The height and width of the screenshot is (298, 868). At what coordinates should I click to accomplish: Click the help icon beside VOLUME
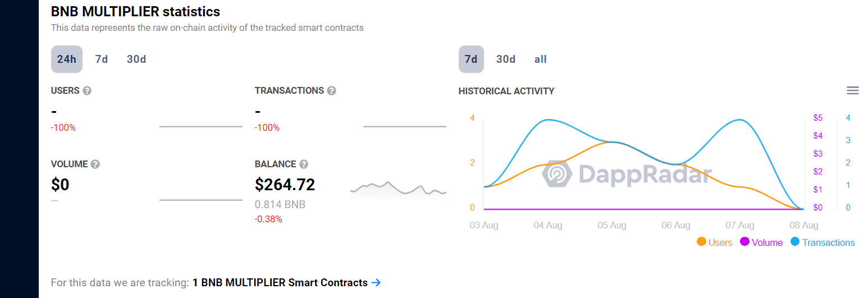coord(95,164)
